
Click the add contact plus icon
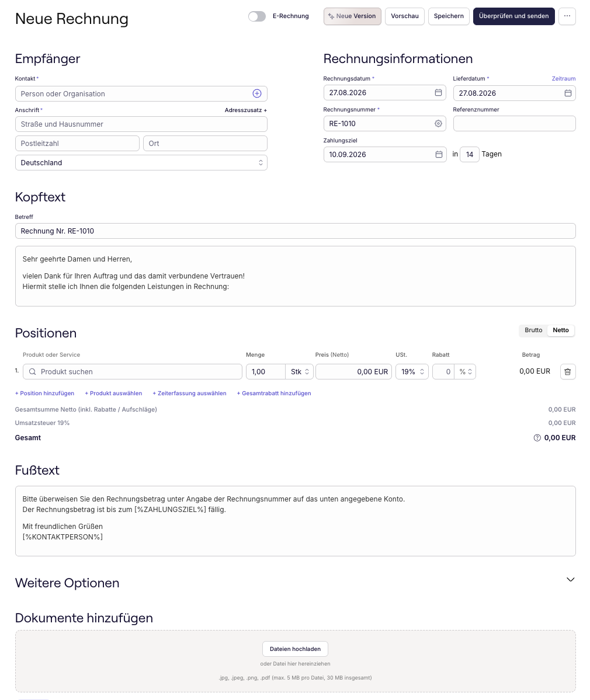click(257, 93)
